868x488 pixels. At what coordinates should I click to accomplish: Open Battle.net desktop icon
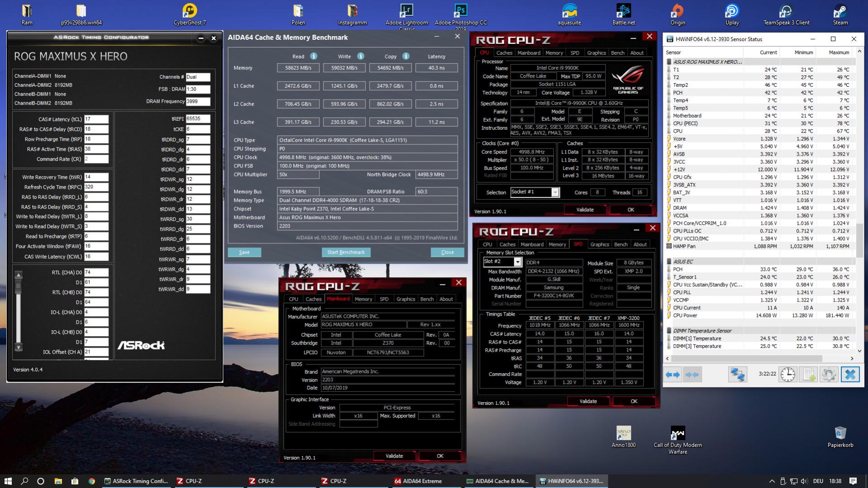[x=623, y=14]
